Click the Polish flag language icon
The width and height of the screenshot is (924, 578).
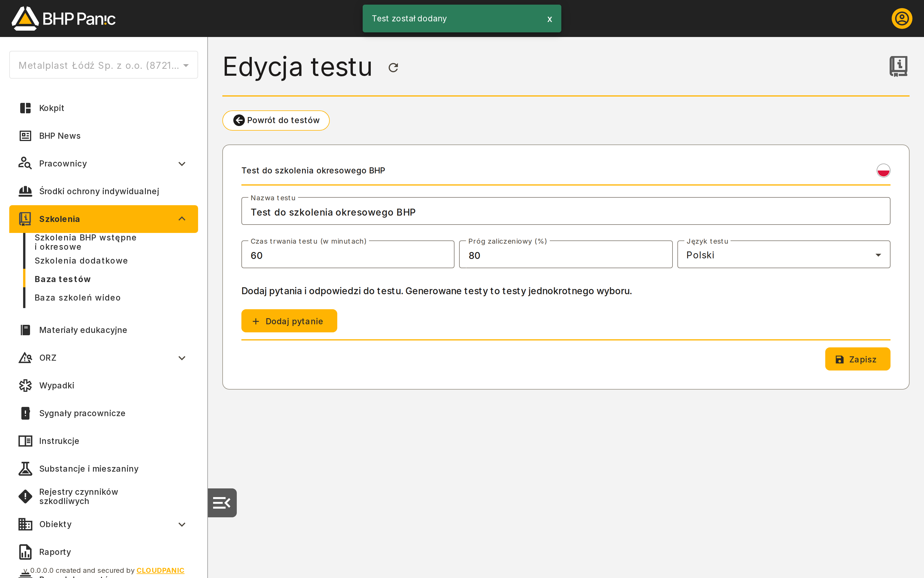pyautogui.click(x=883, y=171)
